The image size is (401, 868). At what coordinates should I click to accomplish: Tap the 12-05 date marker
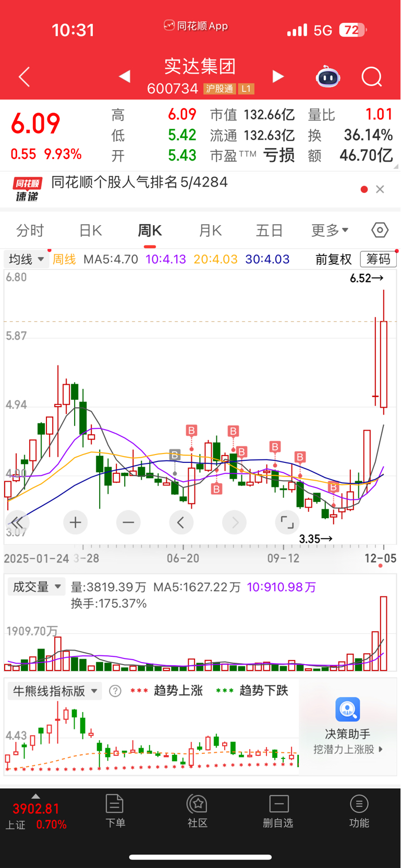pos(381,558)
